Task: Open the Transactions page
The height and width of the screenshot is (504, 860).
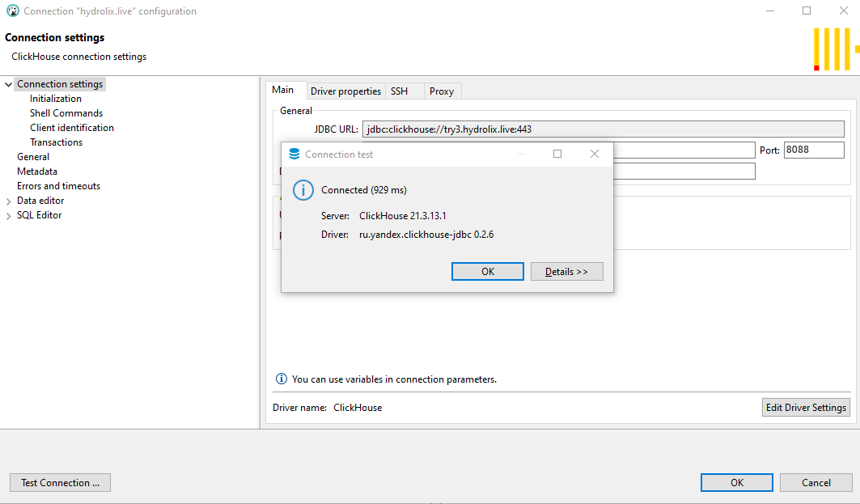Action: click(x=56, y=142)
